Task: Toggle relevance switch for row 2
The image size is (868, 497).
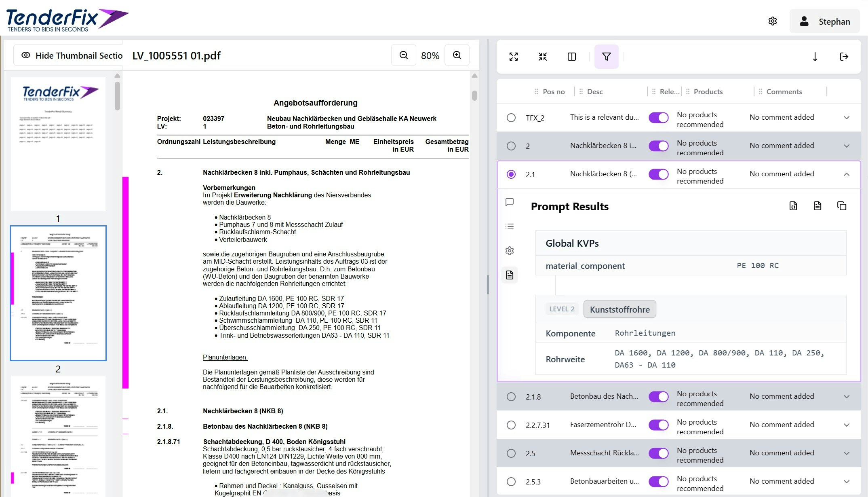Action: tap(658, 146)
